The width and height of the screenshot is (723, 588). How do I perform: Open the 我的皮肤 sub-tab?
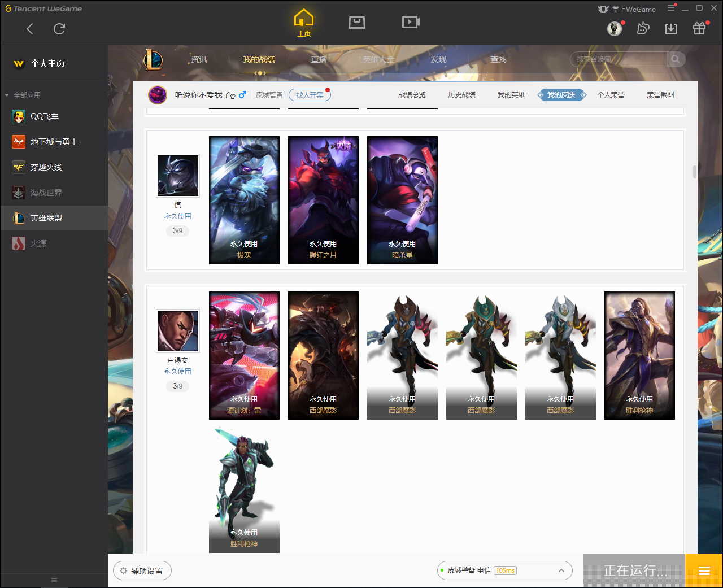tap(561, 95)
